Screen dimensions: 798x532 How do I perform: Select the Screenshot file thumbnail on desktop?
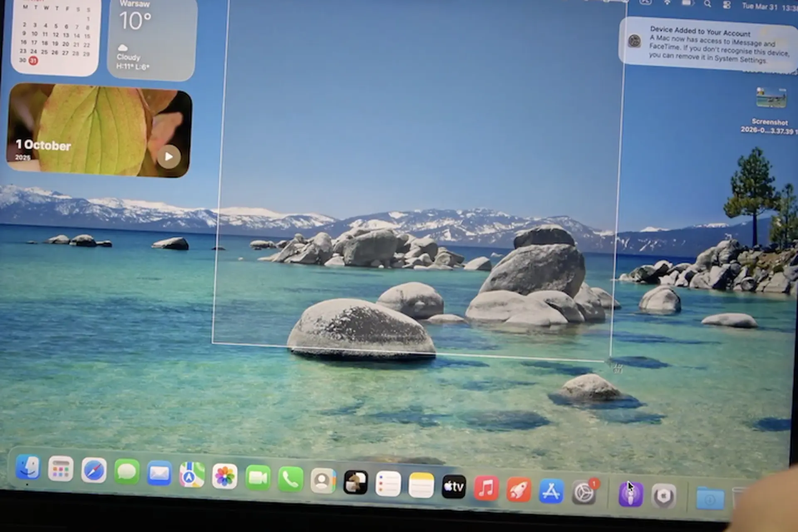771,98
